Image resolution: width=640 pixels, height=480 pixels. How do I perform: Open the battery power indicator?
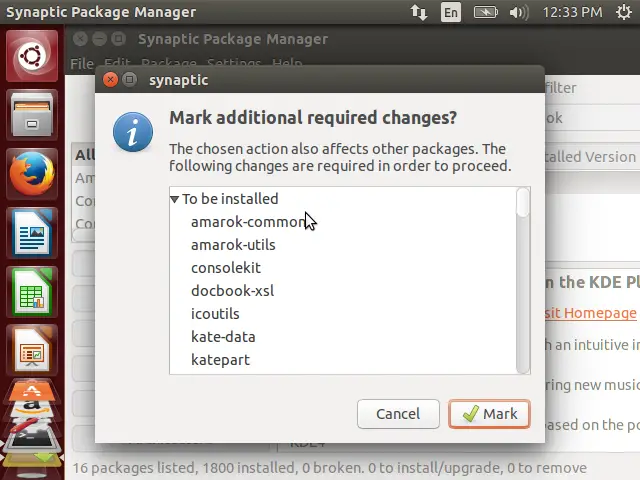click(x=485, y=12)
